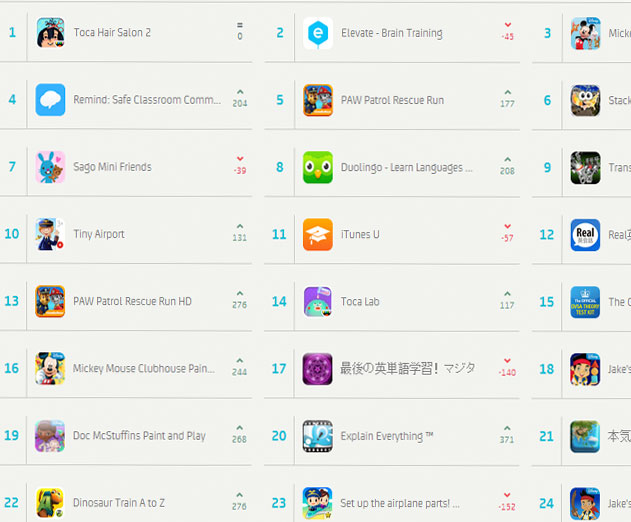This screenshot has height=522, width=631.
Task: Click the red down arrow -140 indicator
Action: (x=507, y=367)
